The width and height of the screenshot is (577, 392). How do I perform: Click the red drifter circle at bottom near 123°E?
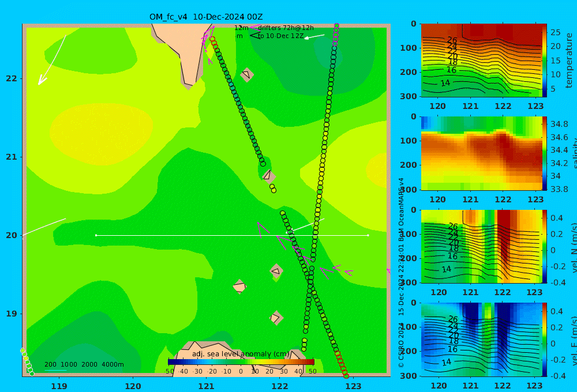[x=346, y=375]
